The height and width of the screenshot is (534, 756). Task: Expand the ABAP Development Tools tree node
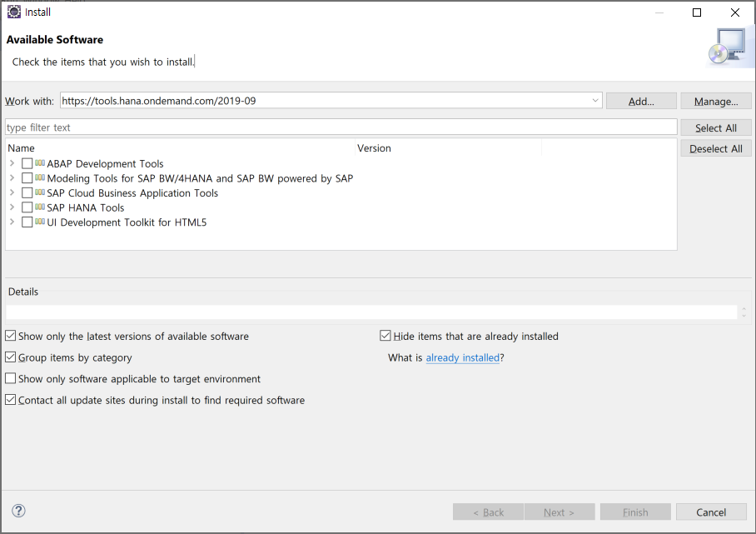(12, 163)
